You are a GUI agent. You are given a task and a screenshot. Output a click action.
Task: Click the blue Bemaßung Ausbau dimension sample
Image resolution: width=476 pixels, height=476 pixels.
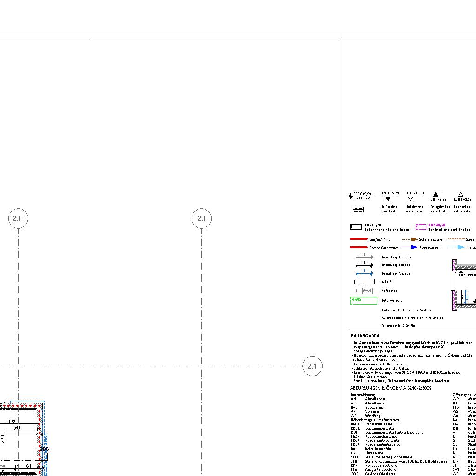coord(364,273)
